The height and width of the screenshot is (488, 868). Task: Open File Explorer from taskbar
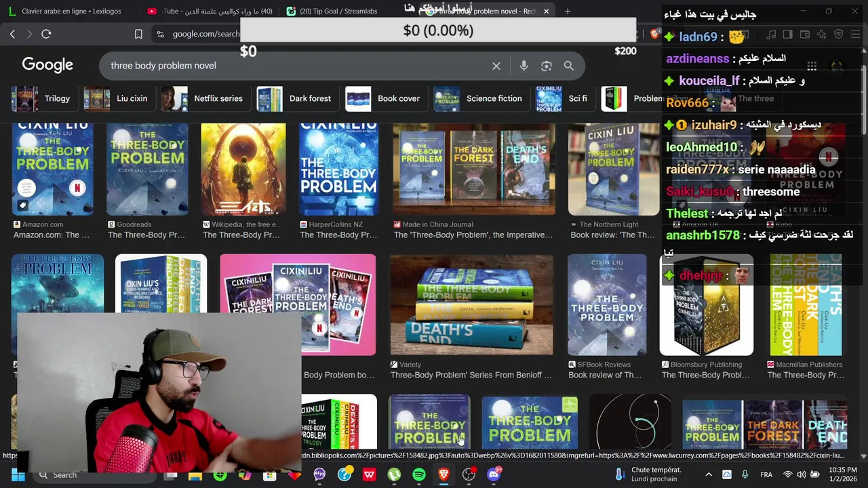(x=195, y=475)
